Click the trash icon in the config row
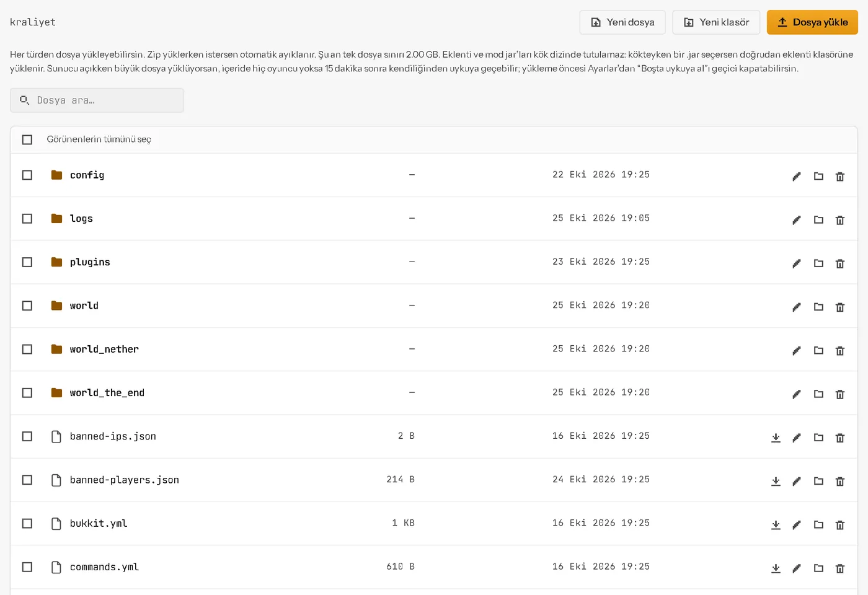This screenshot has width=868, height=595. click(840, 177)
